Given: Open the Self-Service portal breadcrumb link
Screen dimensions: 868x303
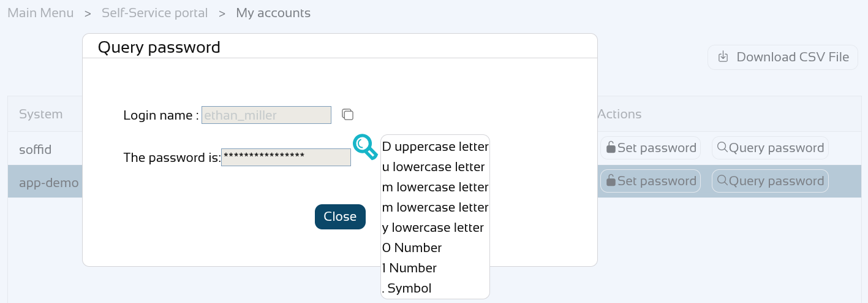Looking at the screenshot, I should tap(155, 12).
